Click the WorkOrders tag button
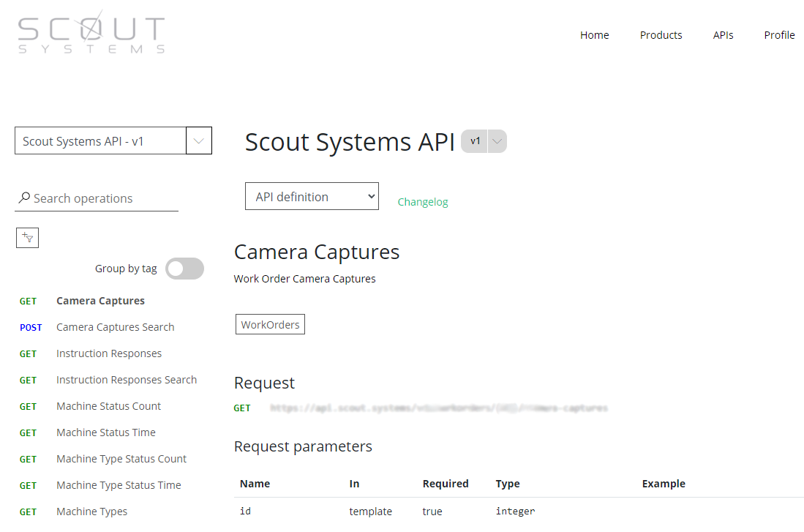 pos(270,324)
